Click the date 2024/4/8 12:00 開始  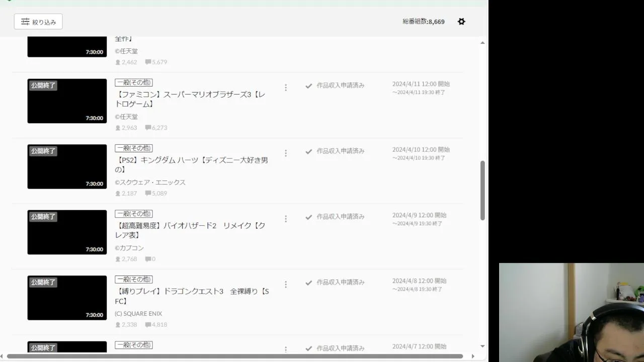419,281
